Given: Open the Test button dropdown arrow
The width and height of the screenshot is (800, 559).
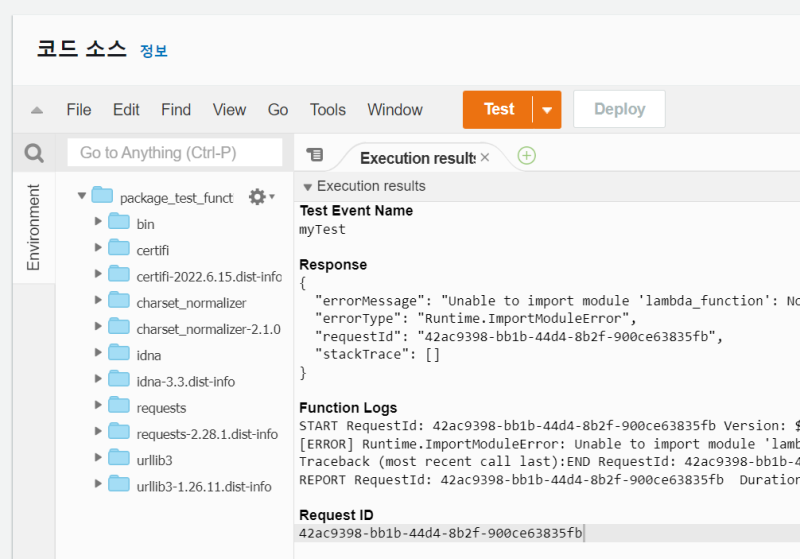Looking at the screenshot, I should point(547,110).
